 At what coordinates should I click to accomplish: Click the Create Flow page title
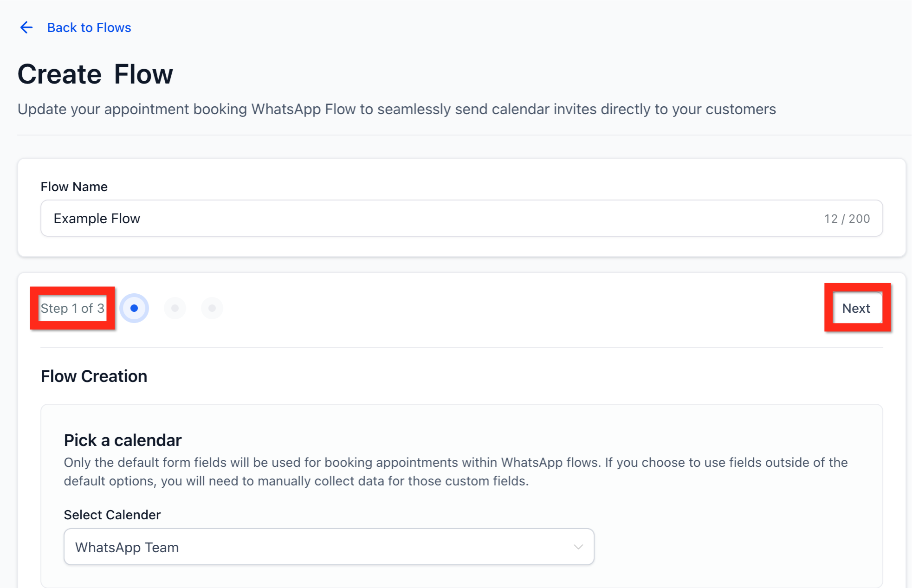(x=95, y=74)
